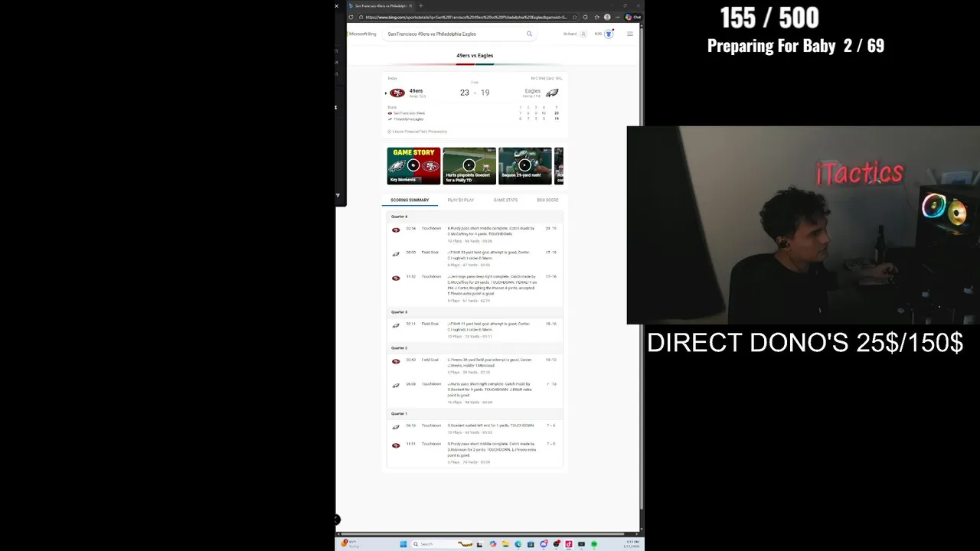This screenshot has width=980, height=551.
Task: Click the browser refresh button
Action: (x=351, y=17)
